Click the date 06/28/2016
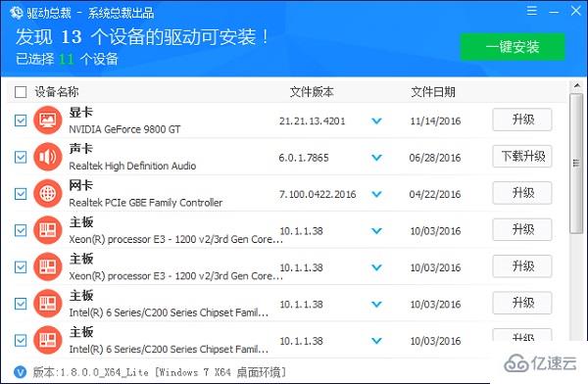This screenshot has width=588, height=384. click(435, 158)
